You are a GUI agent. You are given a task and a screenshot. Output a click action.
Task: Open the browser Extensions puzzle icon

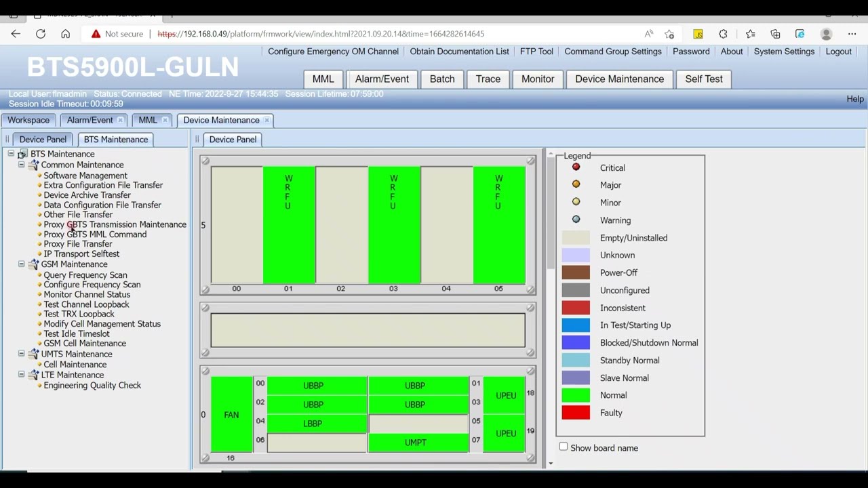[723, 34]
